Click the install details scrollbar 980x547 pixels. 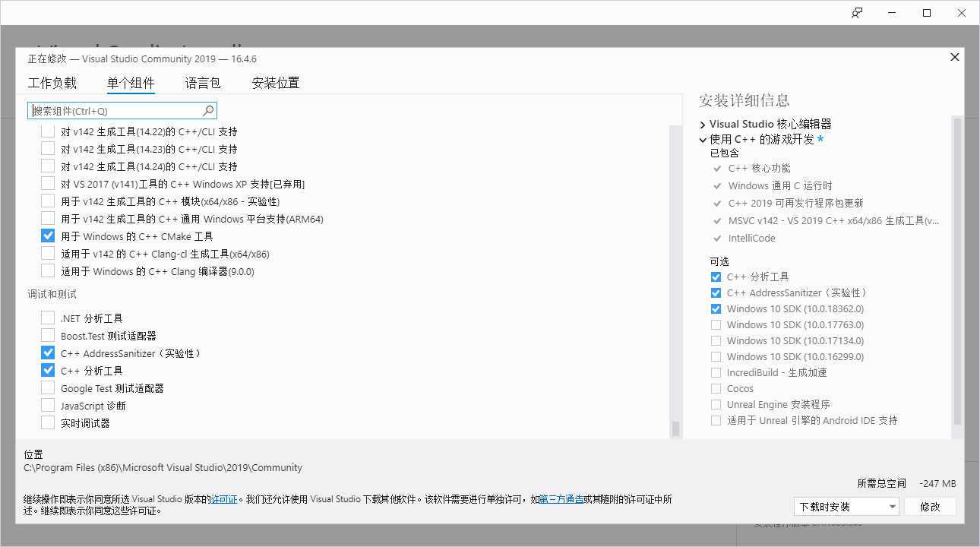[x=957, y=270]
